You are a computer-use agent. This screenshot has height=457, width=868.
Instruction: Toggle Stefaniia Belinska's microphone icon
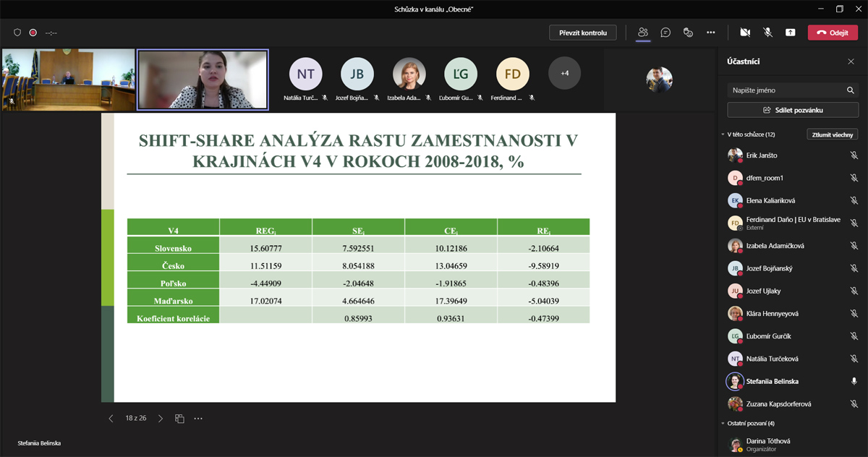[854, 381]
